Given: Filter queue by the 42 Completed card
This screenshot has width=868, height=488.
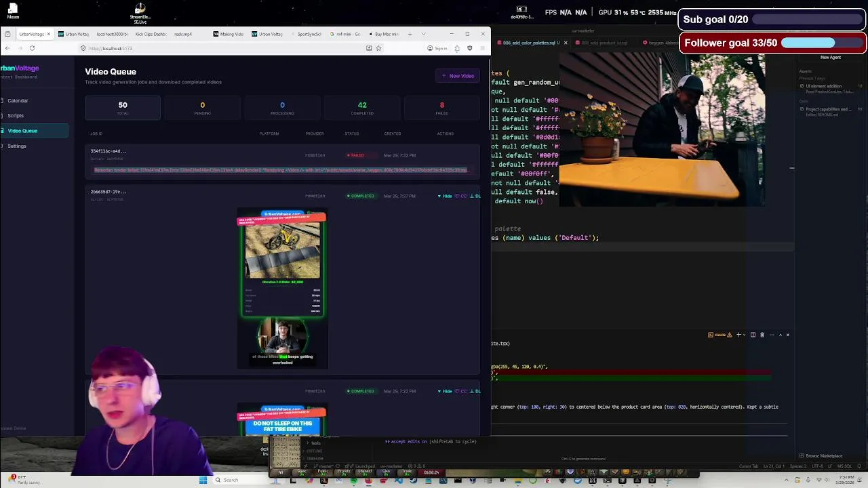Looking at the screenshot, I should tap(362, 108).
